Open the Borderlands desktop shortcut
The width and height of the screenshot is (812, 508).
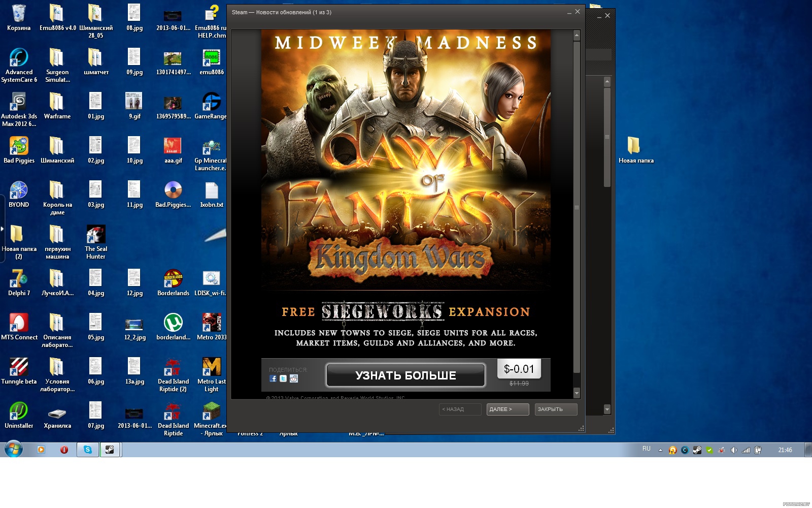(173, 283)
